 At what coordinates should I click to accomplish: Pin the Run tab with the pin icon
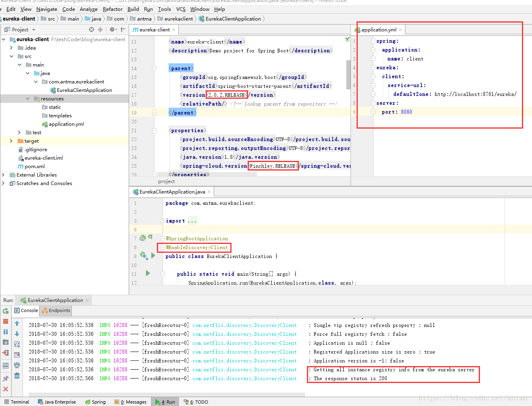coord(6,379)
